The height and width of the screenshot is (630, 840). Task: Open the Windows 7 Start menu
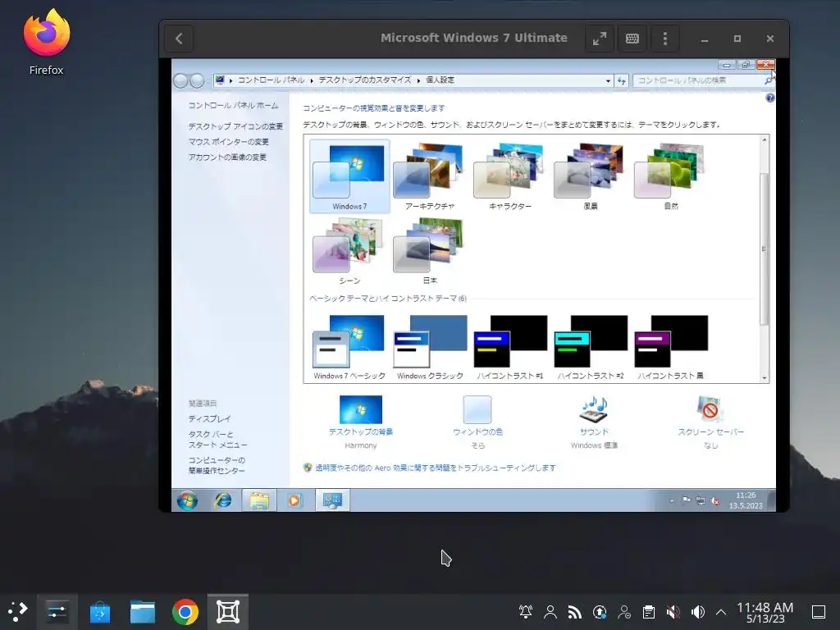(187, 501)
